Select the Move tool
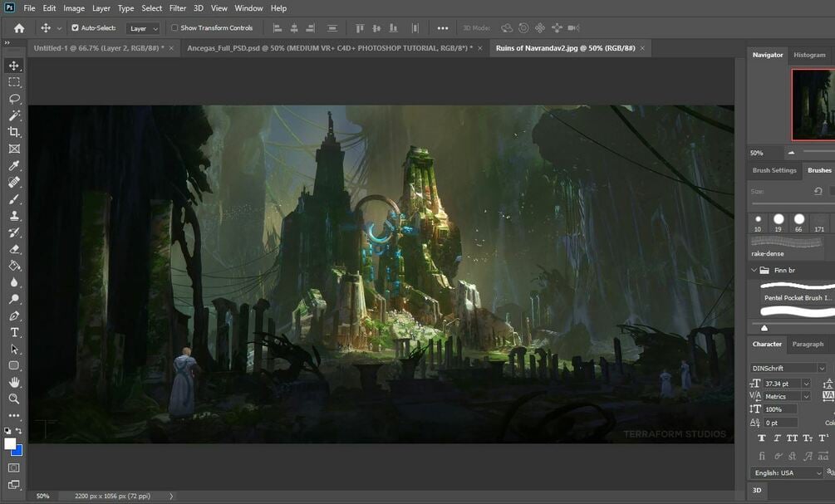 (x=14, y=66)
